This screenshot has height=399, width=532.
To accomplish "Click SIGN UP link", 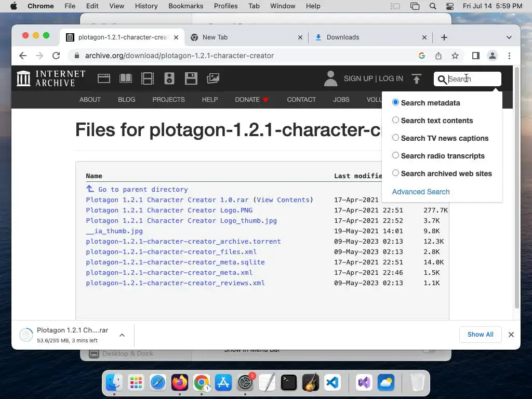I will coord(358,78).
